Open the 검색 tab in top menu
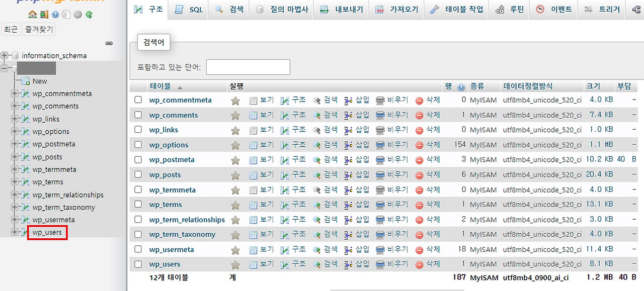The image size is (644, 291). click(229, 9)
